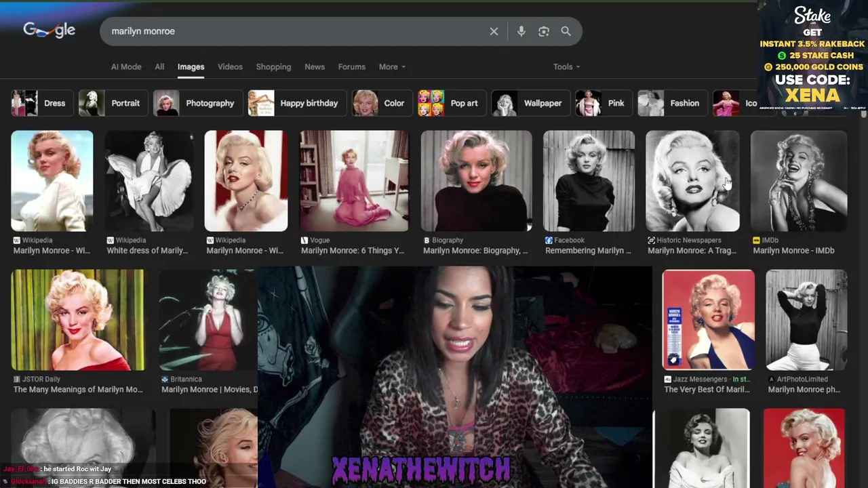
Task: Open the ArtPhotoLimited image thumbnail
Action: (806, 320)
